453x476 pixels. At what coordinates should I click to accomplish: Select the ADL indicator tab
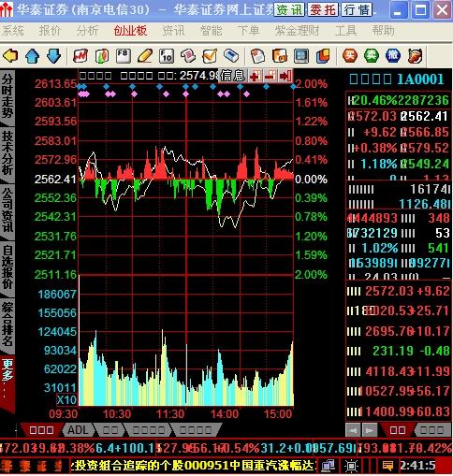pyautogui.click(x=78, y=430)
